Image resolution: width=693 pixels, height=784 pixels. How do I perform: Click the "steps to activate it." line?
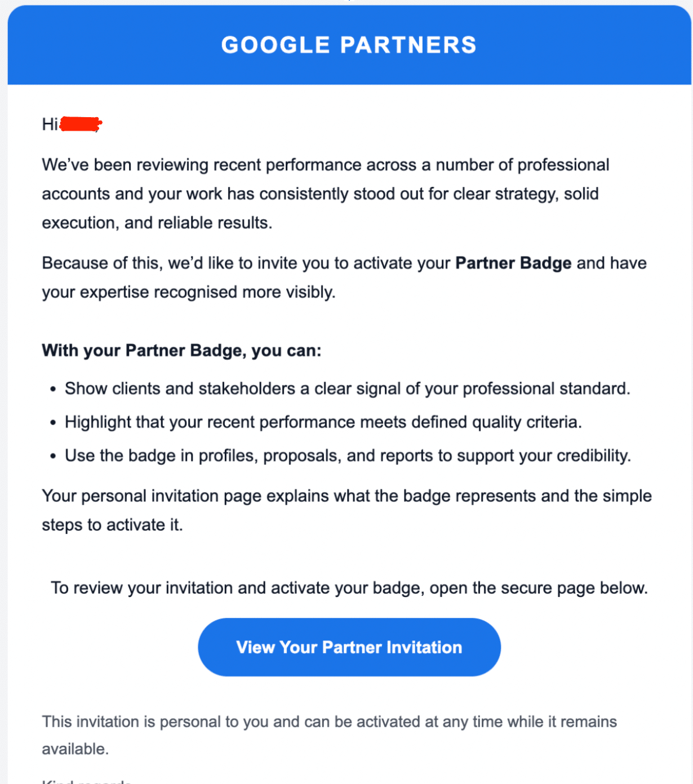coord(112,525)
